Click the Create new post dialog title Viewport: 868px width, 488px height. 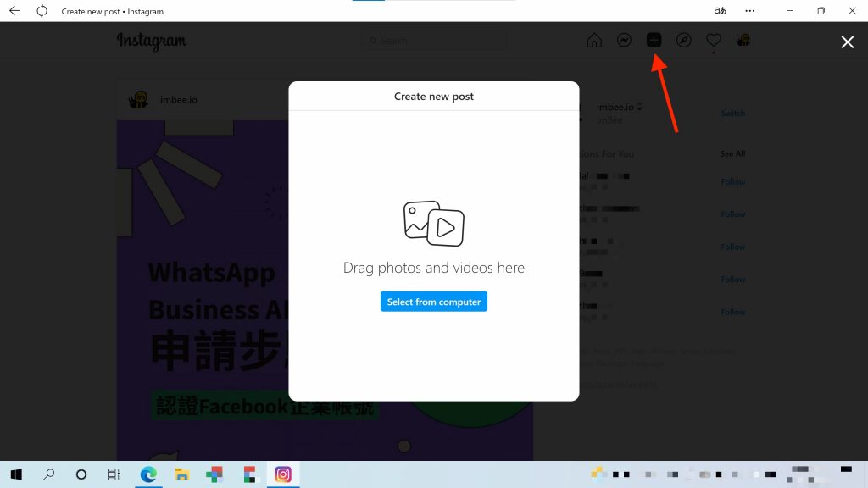(433, 97)
